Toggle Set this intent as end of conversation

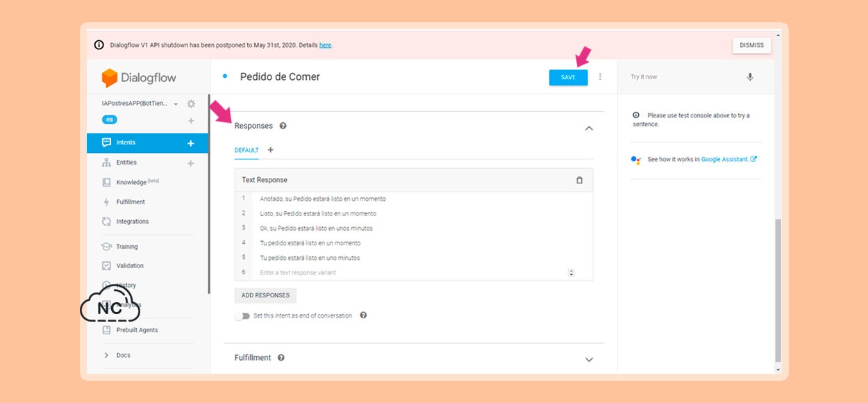tap(242, 316)
